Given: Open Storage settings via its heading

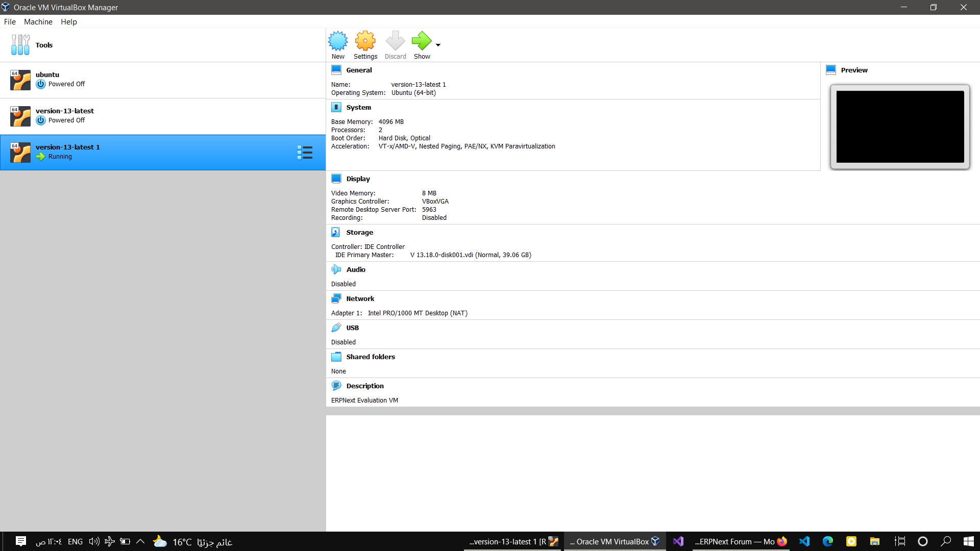Looking at the screenshot, I should (x=360, y=232).
